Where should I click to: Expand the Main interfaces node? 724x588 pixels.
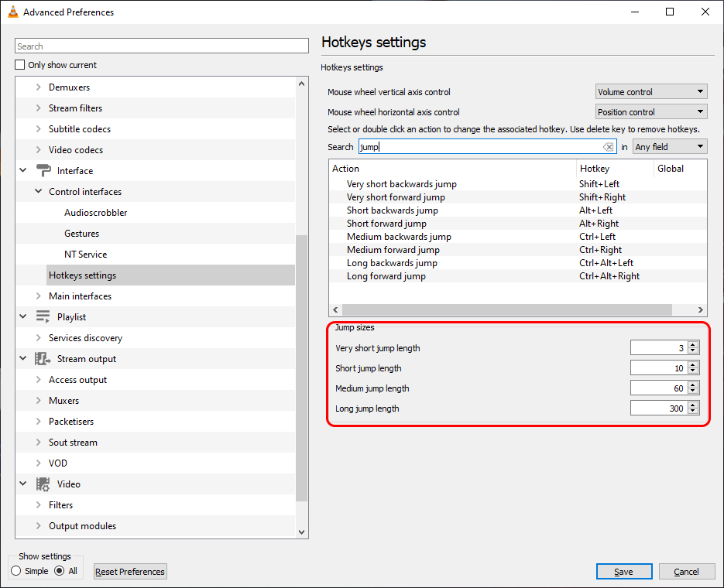38,296
